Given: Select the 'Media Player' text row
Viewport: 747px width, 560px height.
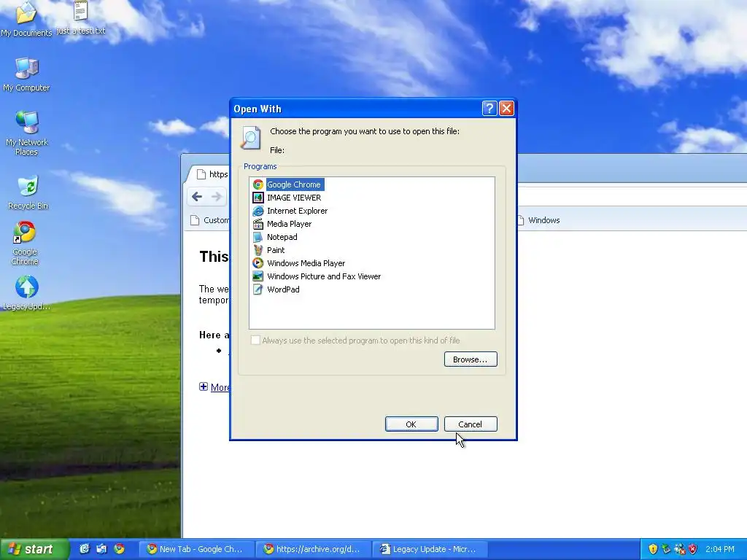Looking at the screenshot, I should 289,224.
